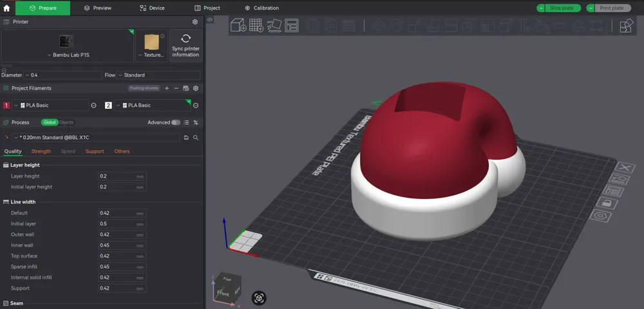Arrange all objects from top toolbar
This screenshot has height=309, width=644.
tap(292, 26)
